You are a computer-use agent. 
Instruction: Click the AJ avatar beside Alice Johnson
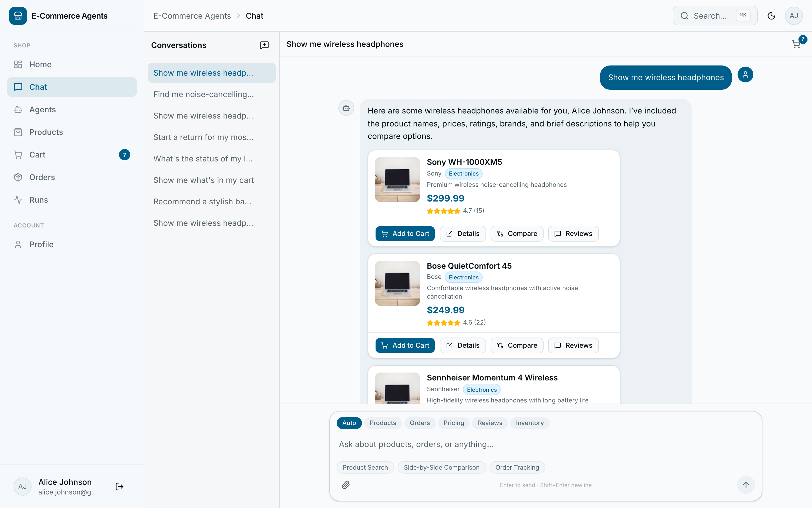click(x=23, y=487)
